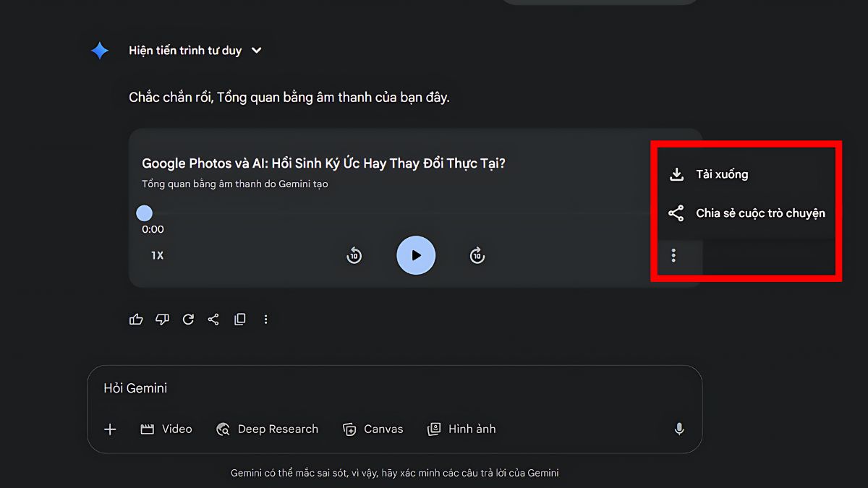Screen dimensions: 868x488
Task: Select 'Hình ảnh' image tool
Action: click(461, 429)
